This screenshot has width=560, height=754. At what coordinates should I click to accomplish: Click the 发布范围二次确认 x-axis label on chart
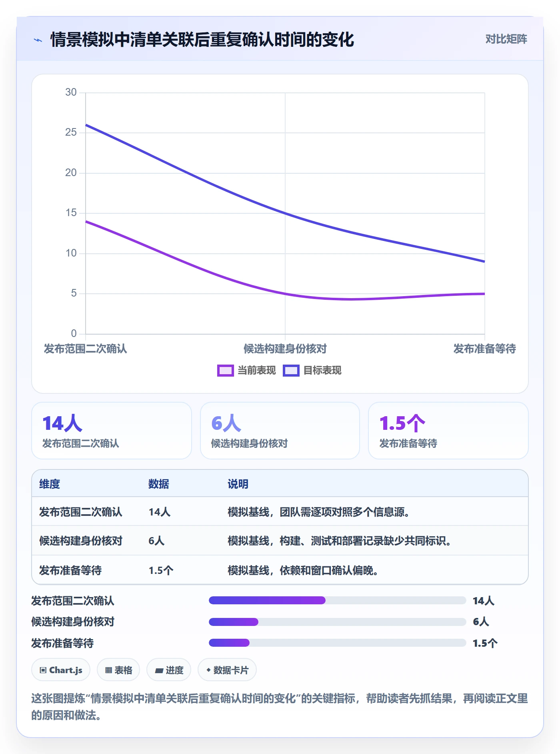coord(85,349)
